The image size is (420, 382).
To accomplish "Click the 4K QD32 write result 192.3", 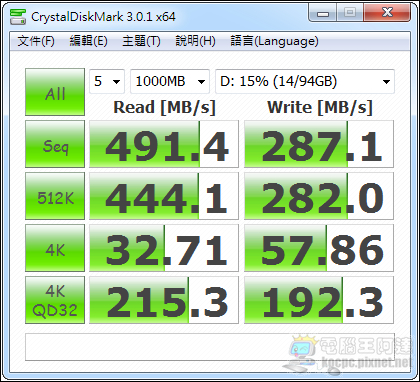I will [319, 300].
